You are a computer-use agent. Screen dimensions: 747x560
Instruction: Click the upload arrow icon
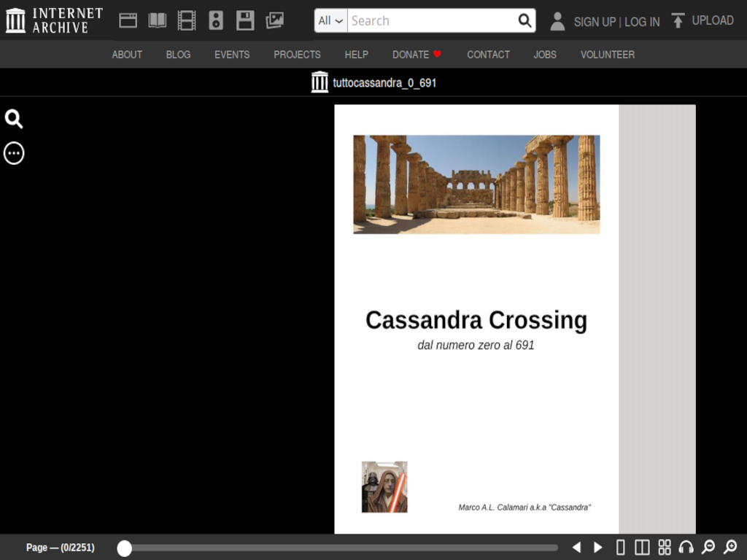(678, 20)
